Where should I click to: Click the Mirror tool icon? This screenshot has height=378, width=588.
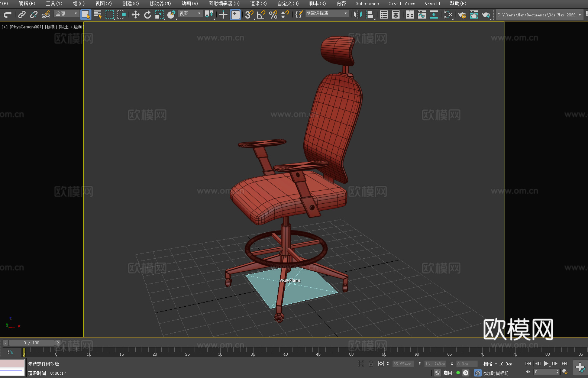(x=358, y=14)
